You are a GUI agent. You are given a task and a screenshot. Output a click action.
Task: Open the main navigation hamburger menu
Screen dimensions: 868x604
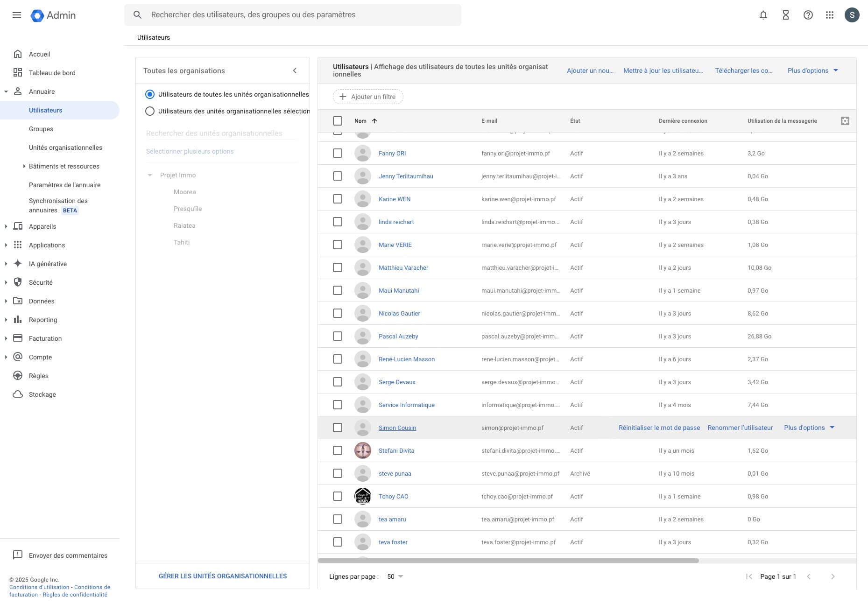click(x=17, y=15)
